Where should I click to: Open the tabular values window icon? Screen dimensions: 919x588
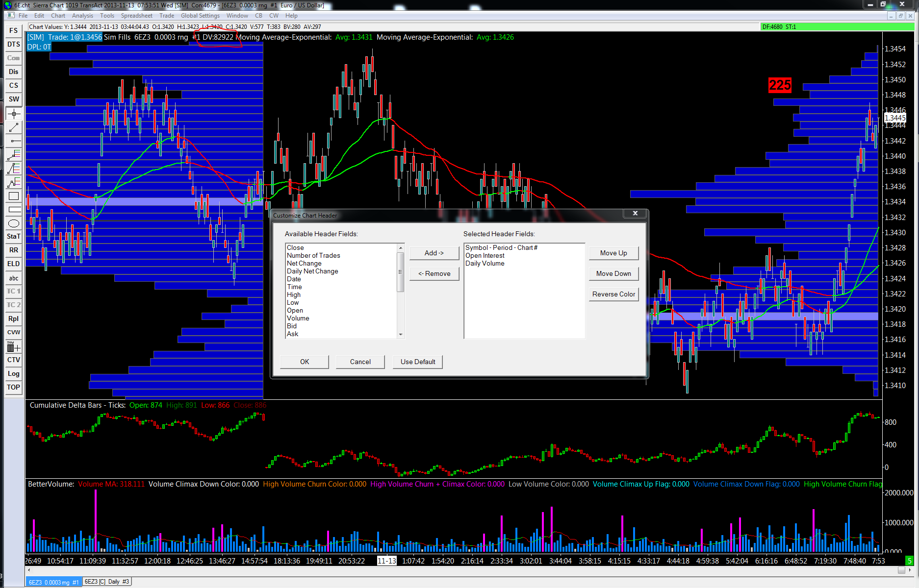(14, 347)
